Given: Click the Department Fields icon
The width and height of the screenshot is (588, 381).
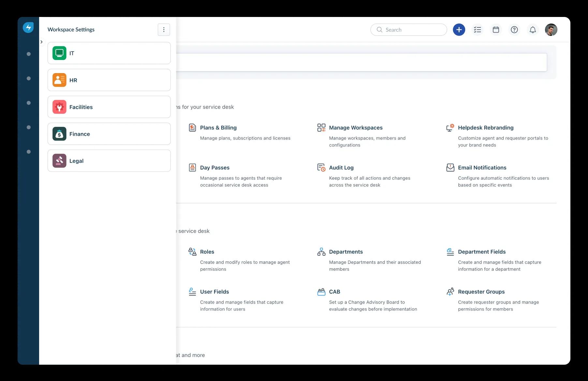Looking at the screenshot, I should [x=450, y=252].
